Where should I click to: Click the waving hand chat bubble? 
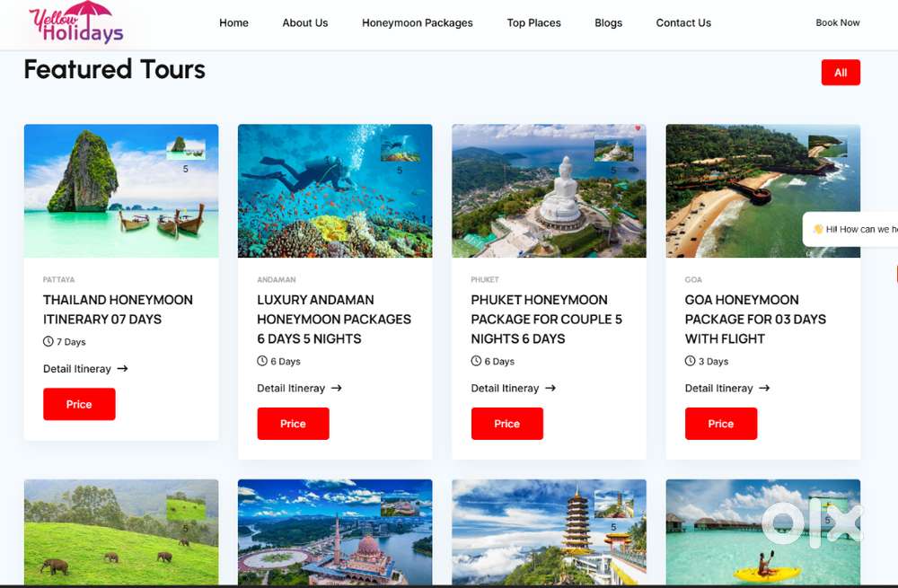point(852,229)
